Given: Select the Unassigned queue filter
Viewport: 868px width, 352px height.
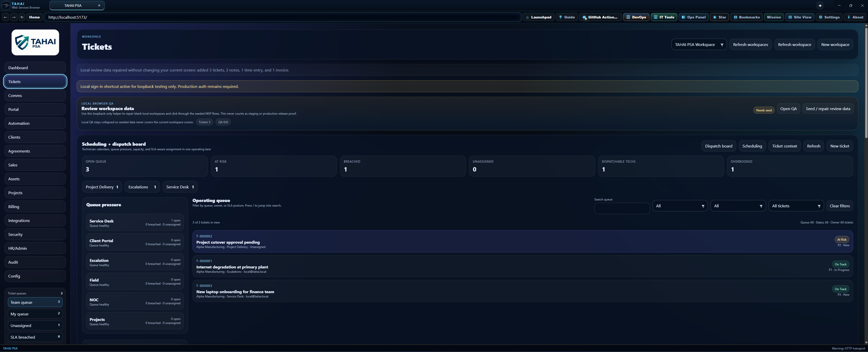Looking at the screenshot, I should [x=35, y=325].
